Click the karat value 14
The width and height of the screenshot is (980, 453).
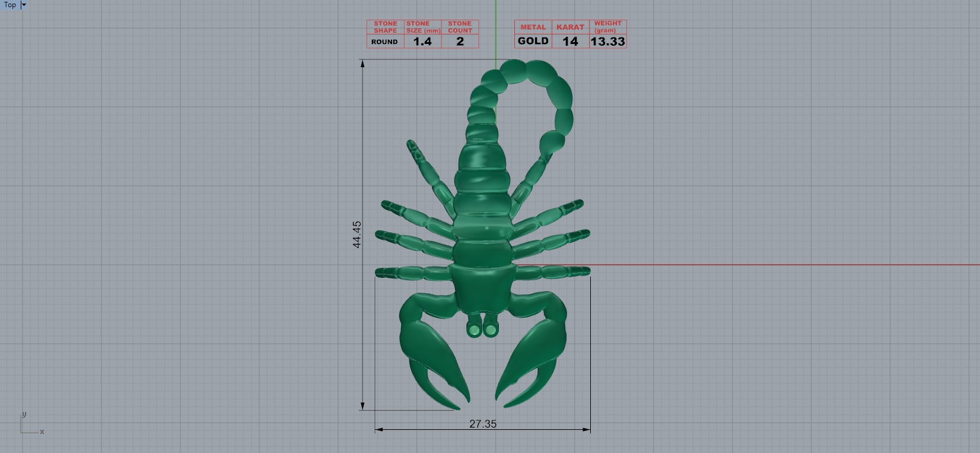570,42
